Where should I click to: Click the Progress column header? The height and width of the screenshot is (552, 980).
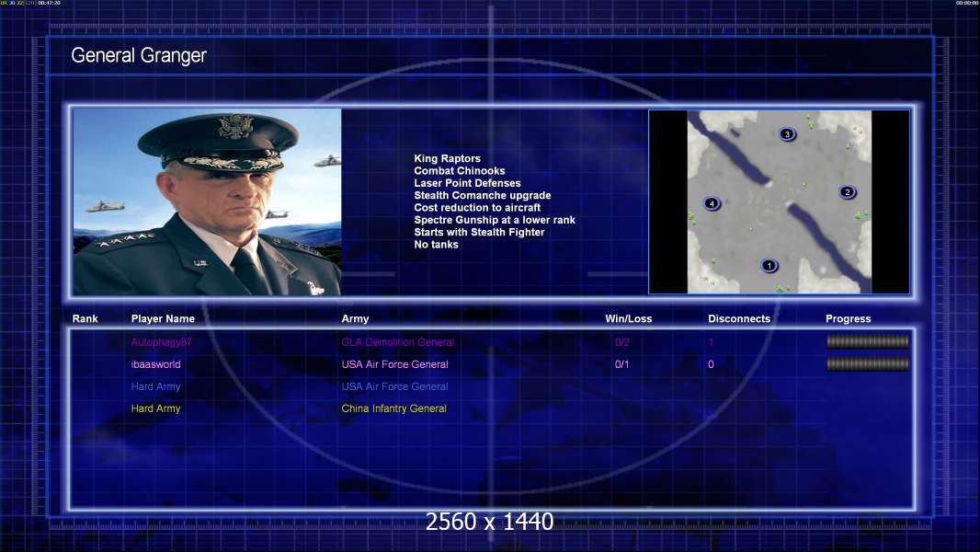point(849,319)
